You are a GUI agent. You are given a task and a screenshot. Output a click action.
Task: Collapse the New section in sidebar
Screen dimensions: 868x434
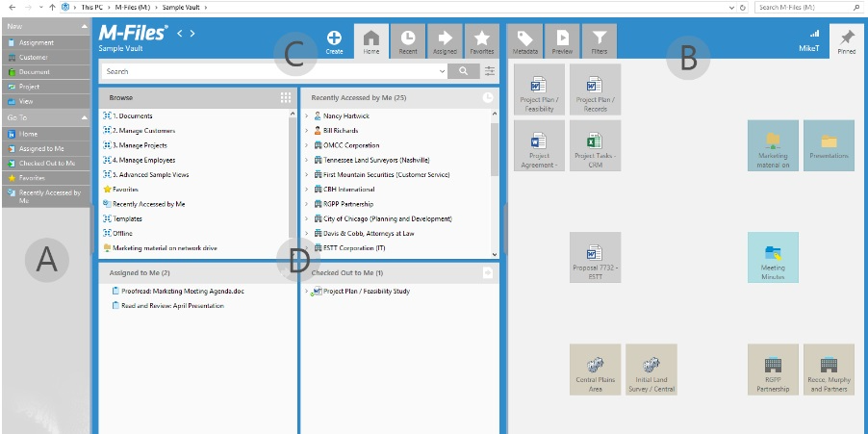click(84, 26)
